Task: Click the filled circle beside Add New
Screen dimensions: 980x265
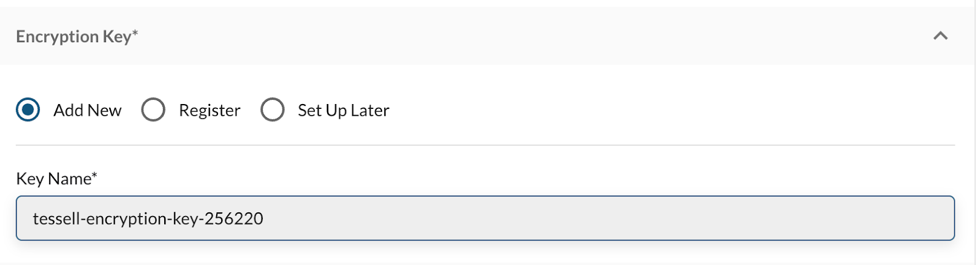Action: click(28, 110)
